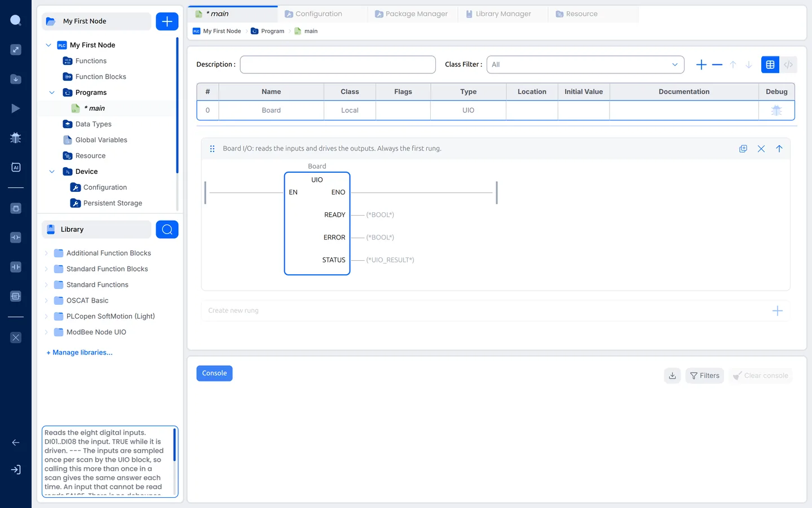Click the duplicate rung icon

743,148
